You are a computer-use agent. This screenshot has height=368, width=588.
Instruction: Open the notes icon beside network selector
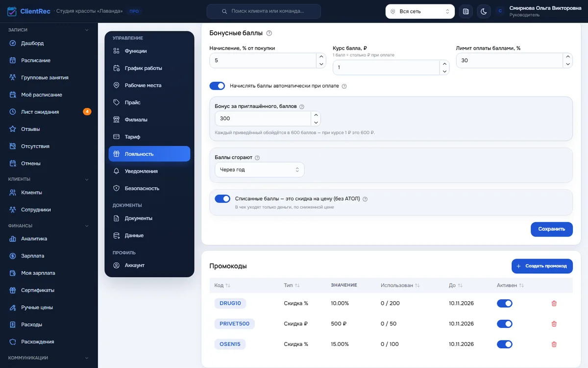click(466, 11)
